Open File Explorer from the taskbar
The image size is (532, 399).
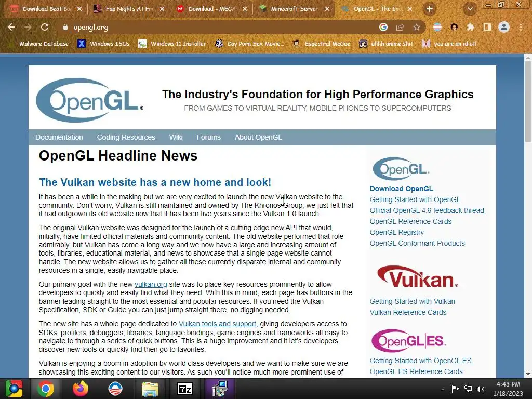[150, 389]
